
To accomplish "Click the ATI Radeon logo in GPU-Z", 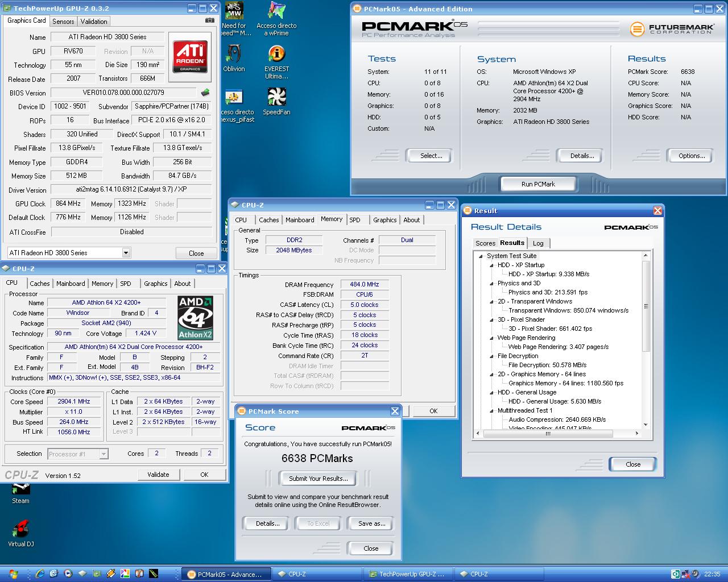I will [190, 56].
